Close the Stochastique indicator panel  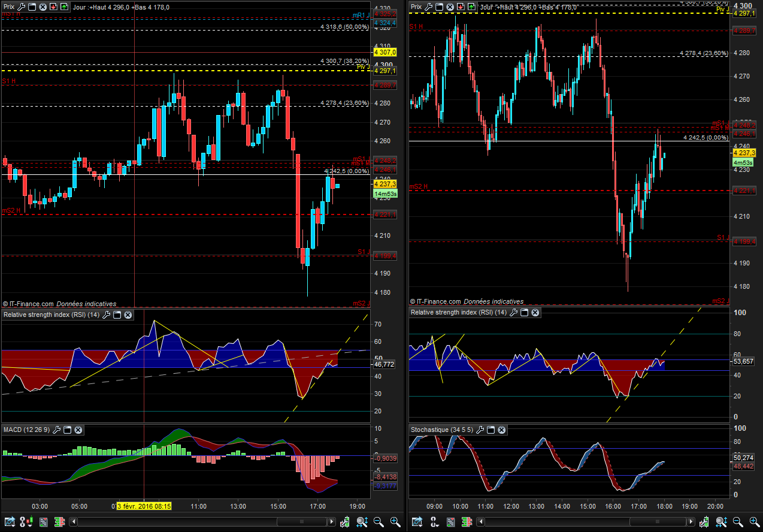(x=502, y=430)
